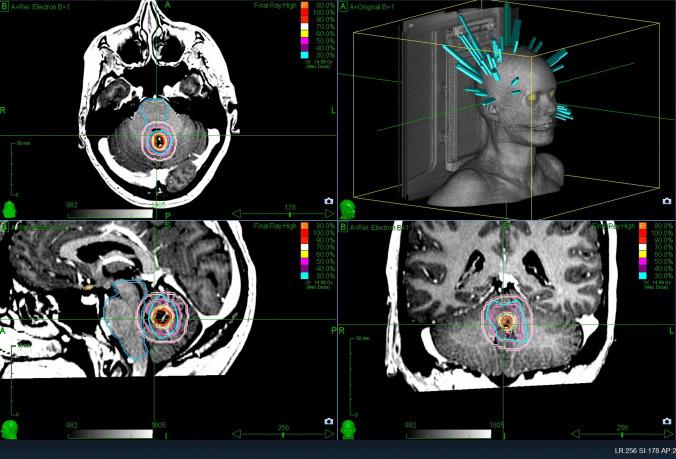Click the sagittal slice slider handle at 256
Viewport: 676px width, 459px height.
pos(283,434)
